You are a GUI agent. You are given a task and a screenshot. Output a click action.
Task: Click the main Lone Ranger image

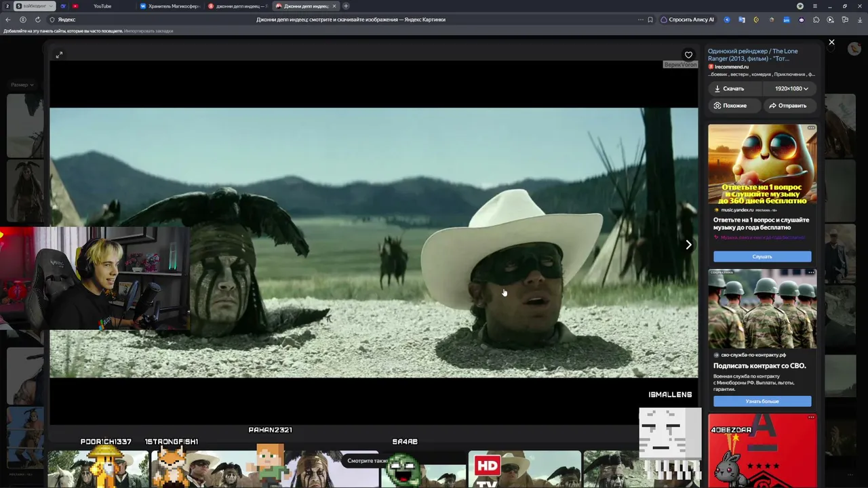coord(374,243)
